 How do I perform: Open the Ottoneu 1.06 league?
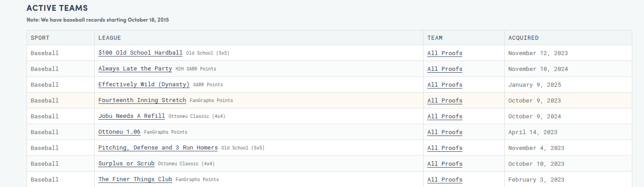tap(119, 132)
